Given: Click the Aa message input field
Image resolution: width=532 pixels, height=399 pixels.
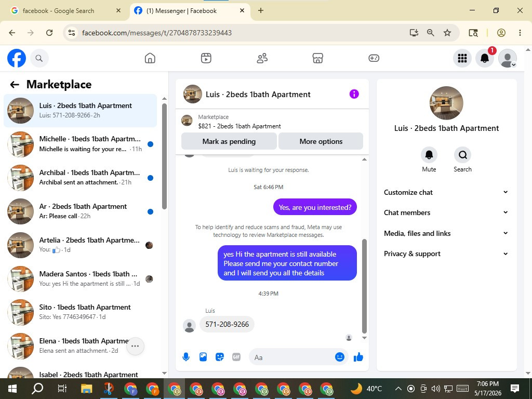Looking at the screenshot, I should pos(292,357).
